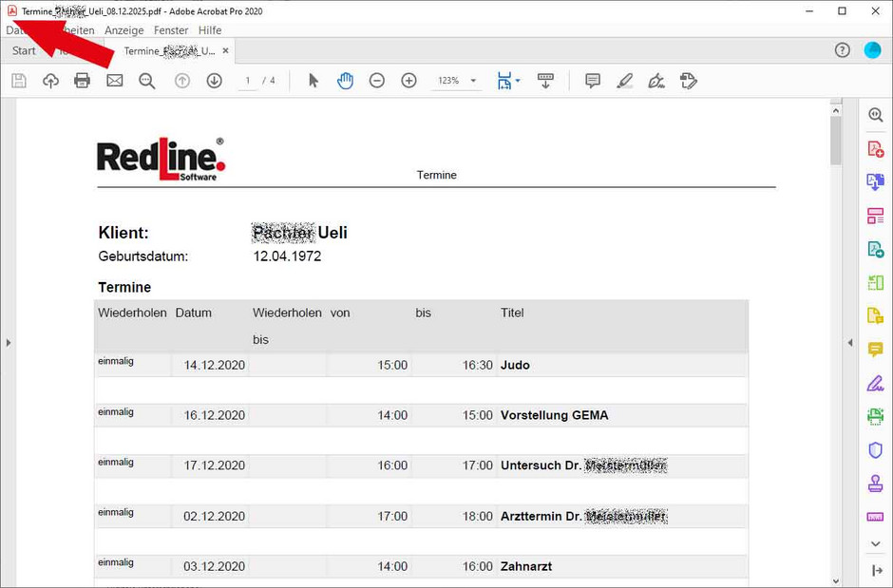This screenshot has width=893, height=588.
Task: Open the Stamp tool in sidebar
Action: 875,483
